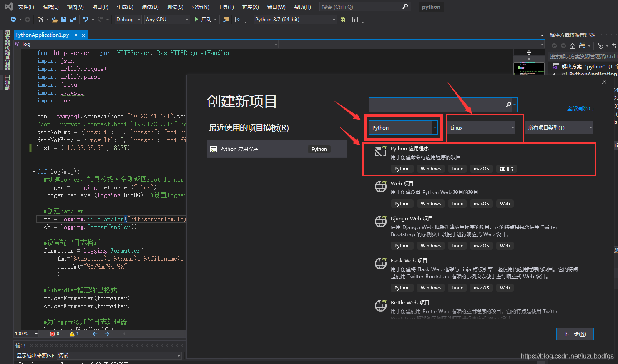Open the 文件(F) menu
This screenshot has width=618, height=364.
(26, 7)
